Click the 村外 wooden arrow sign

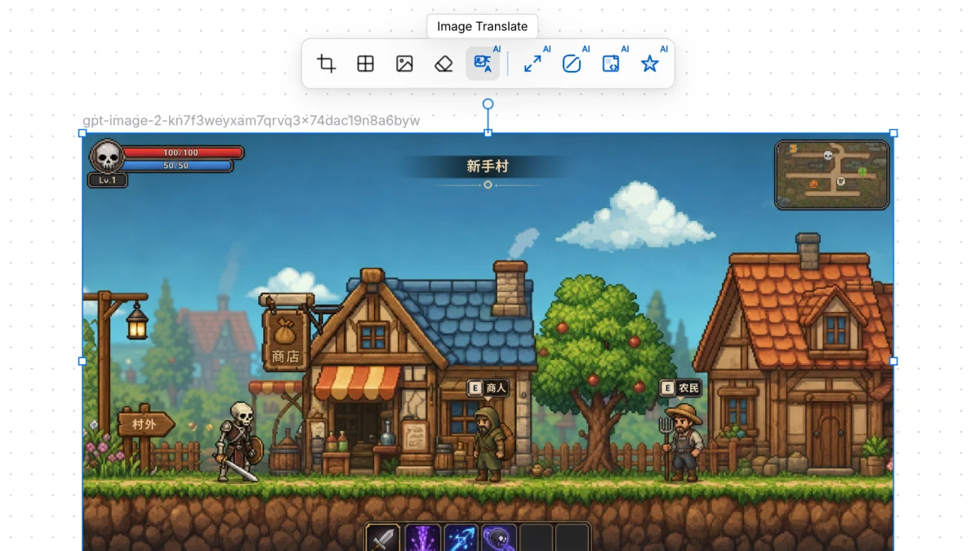click(x=145, y=424)
